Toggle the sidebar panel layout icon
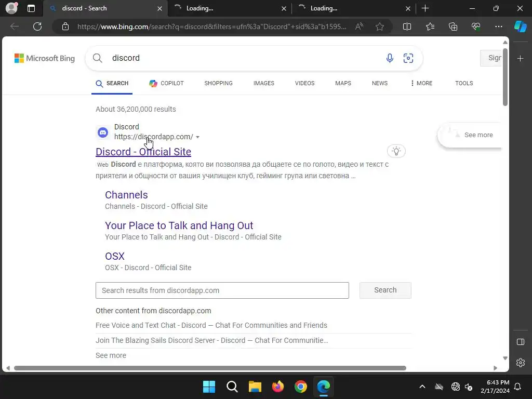This screenshot has width=532, height=399. coord(521,342)
